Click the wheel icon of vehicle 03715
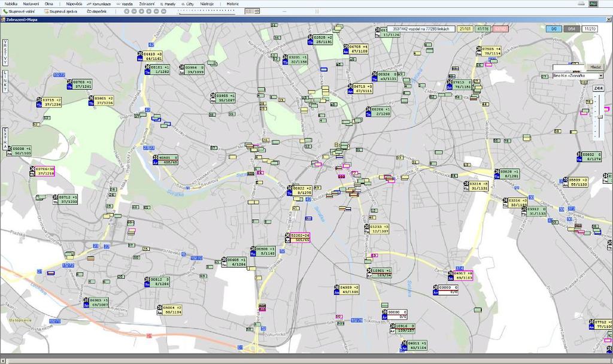Image resolution: width=613 pixels, height=364 pixels. point(39,100)
